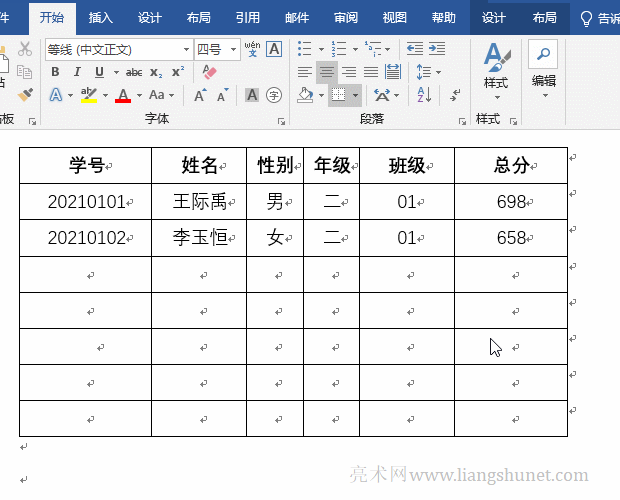Toggle Italic formatting
This screenshot has height=500, width=620.
click(x=77, y=72)
